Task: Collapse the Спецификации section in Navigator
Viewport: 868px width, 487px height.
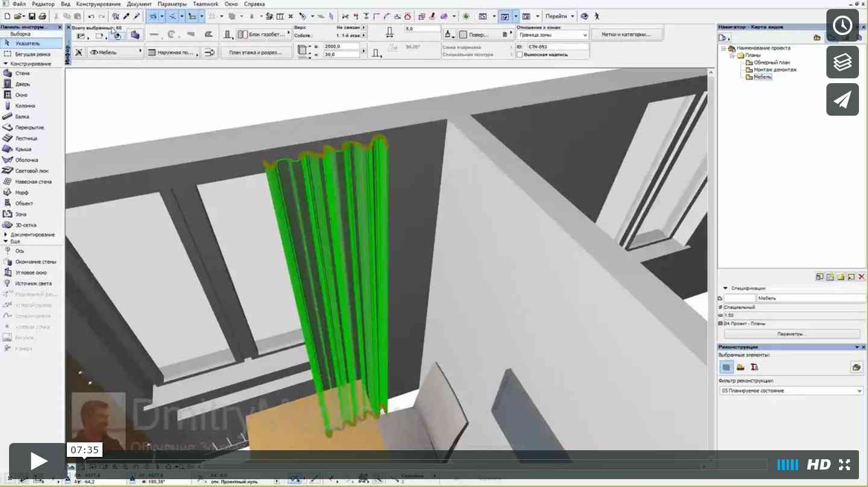Action: click(x=726, y=288)
